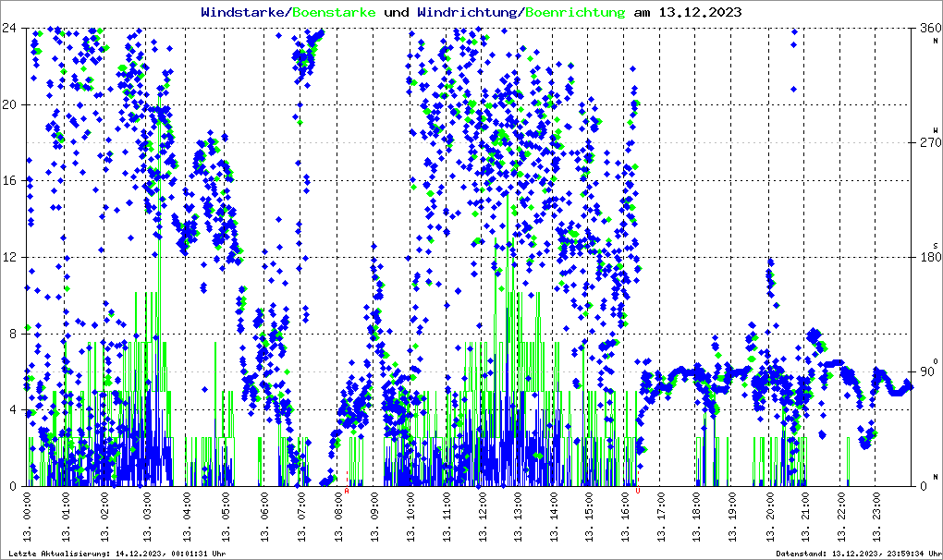Image resolution: width=943 pixels, height=560 pixels.
Task: Click the '13. 20:00' time axis label
Action: [769, 517]
